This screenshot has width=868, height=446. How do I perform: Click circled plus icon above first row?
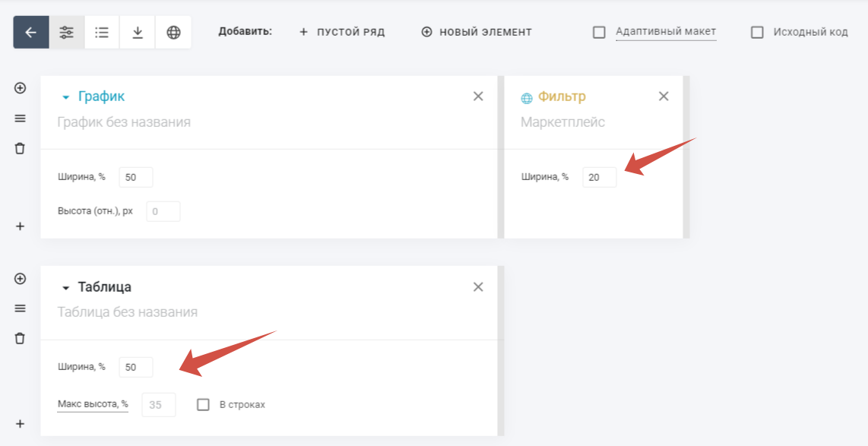click(x=21, y=88)
